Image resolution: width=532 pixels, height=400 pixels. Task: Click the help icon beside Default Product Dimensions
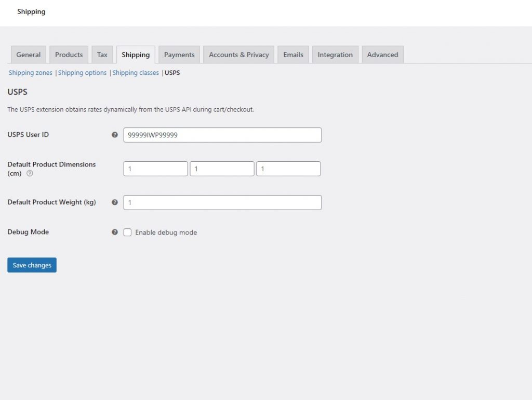[30, 173]
